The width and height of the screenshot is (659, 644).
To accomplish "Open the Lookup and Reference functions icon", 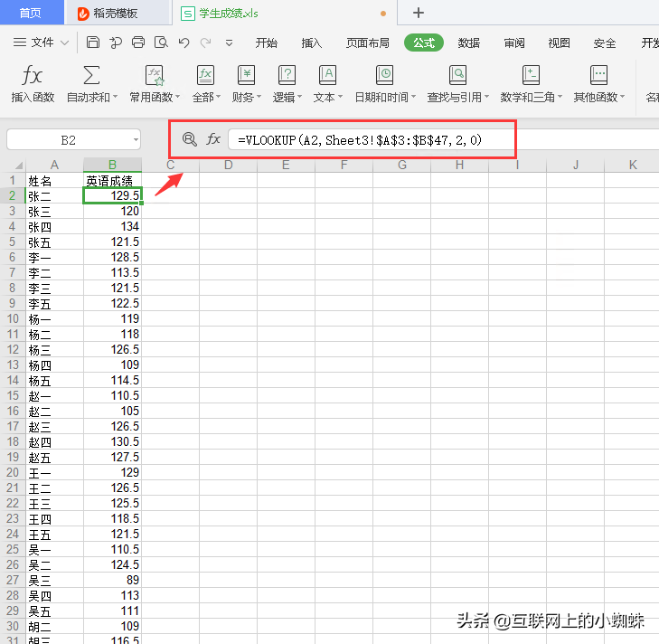I will tap(457, 76).
